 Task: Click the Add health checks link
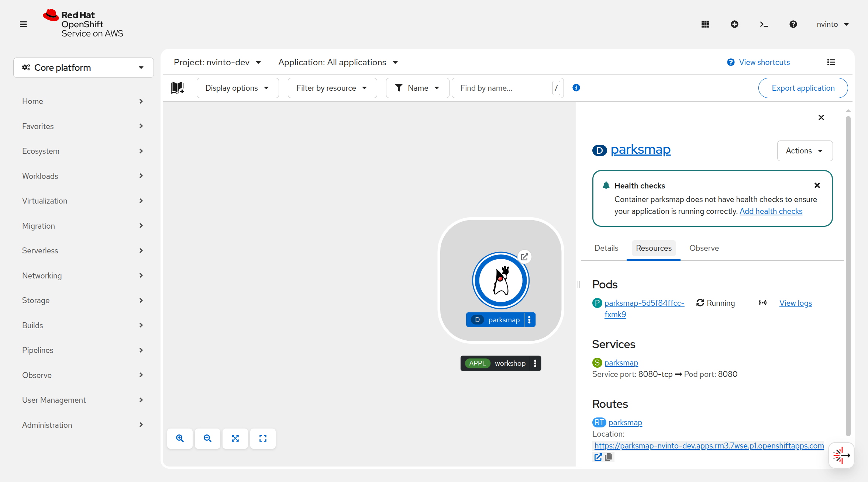coord(771,211)
